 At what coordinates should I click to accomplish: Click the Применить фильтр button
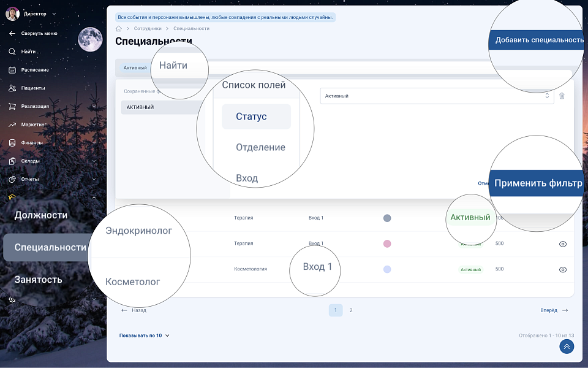[x=538, y=183]
